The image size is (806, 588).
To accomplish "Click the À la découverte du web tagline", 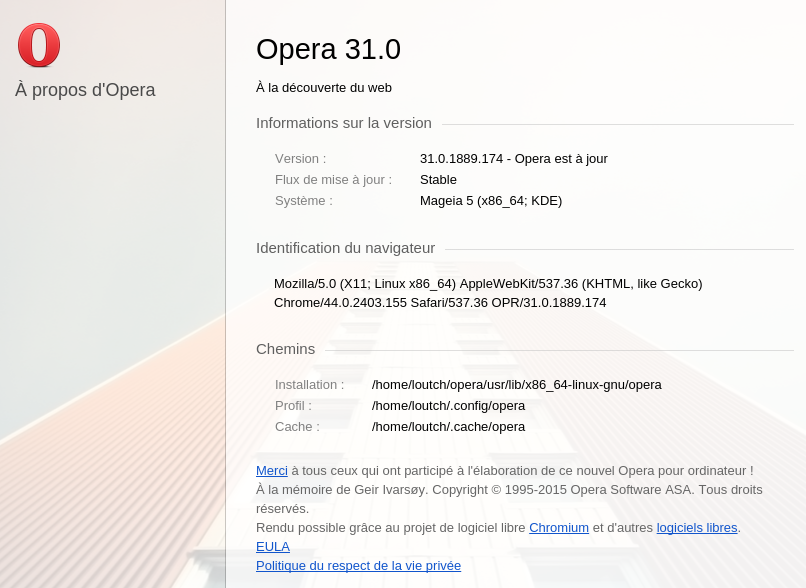I will pyautogui.click(x=324, y=88).
